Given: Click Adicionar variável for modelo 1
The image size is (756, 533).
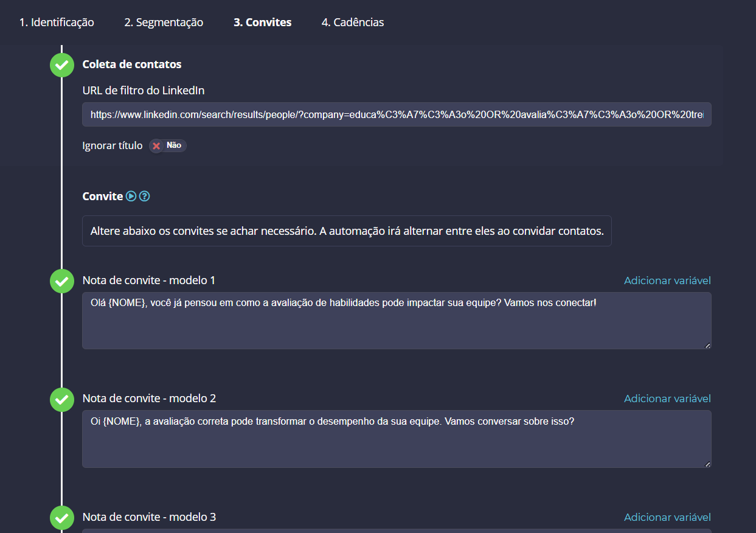Looking at the screenshot, I should pyautogui.click(x=667, y=280).
